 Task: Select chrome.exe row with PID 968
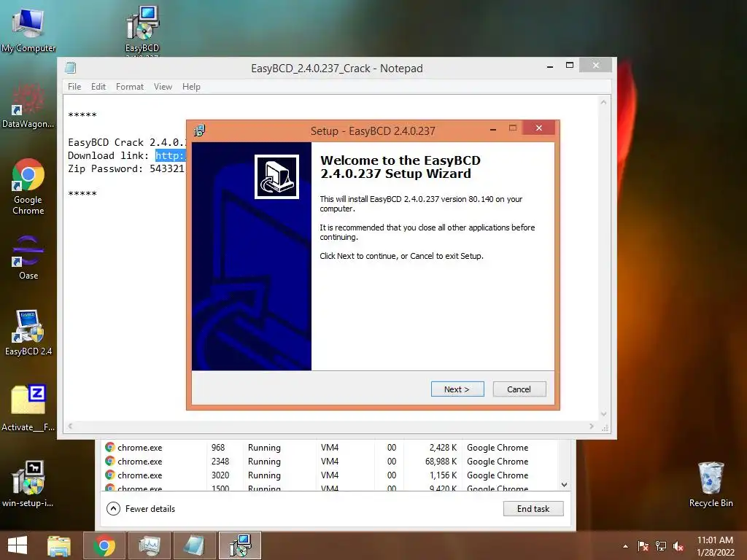pos(330,448)
